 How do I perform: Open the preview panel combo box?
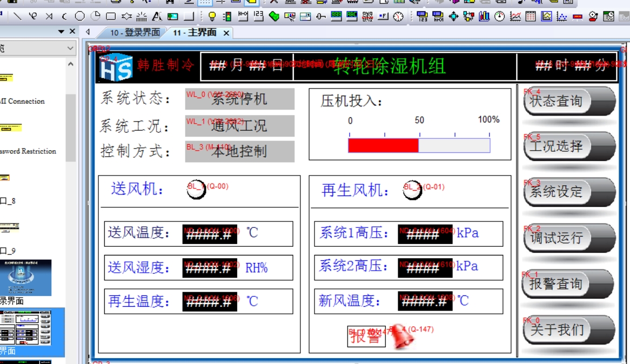(x=38, y=49)
